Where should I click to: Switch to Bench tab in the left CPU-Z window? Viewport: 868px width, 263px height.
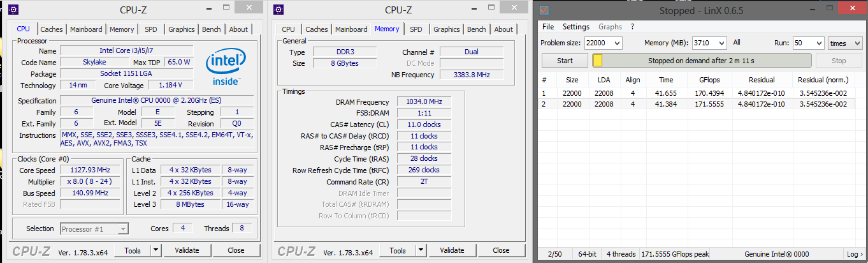212,29
